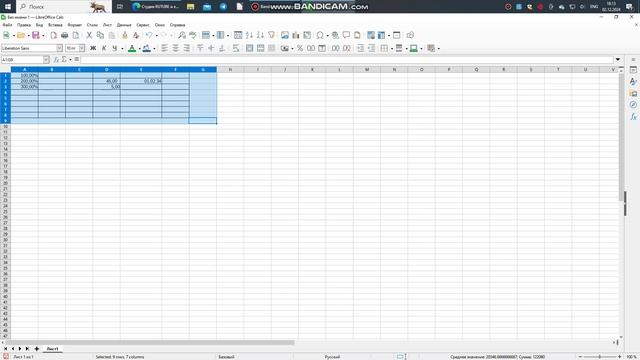Go to first sheet navigation button
The height and width of the screenshot is (360, 640).
[x=5, y=349]
